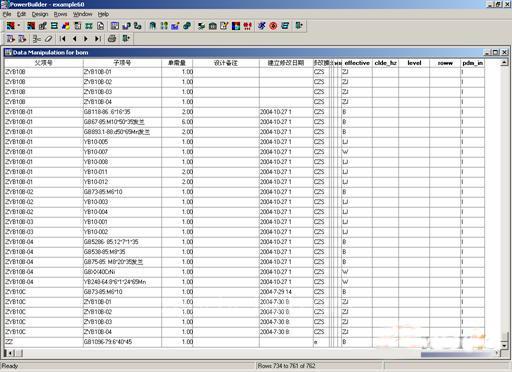Open the Edit menu

(x=21, y=14)
